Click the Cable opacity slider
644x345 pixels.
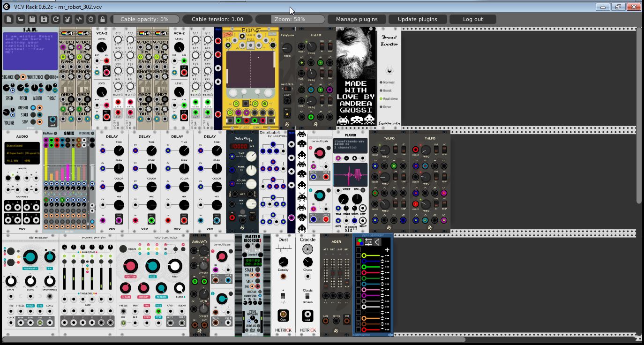(145, 19)
